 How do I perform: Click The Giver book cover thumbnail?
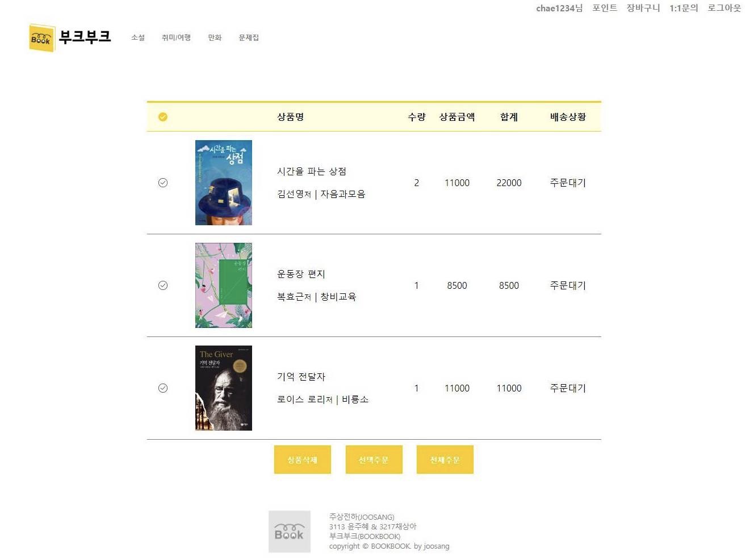coord(224,388)
